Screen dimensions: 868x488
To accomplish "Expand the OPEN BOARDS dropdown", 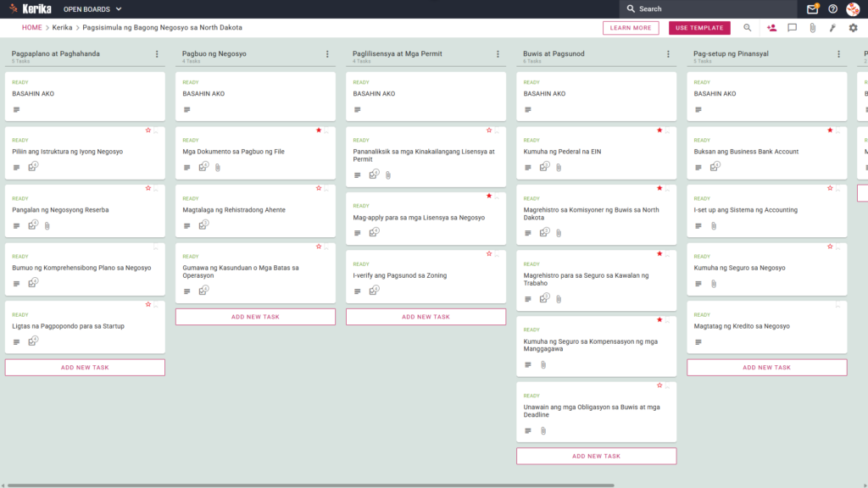I will 92,8.
